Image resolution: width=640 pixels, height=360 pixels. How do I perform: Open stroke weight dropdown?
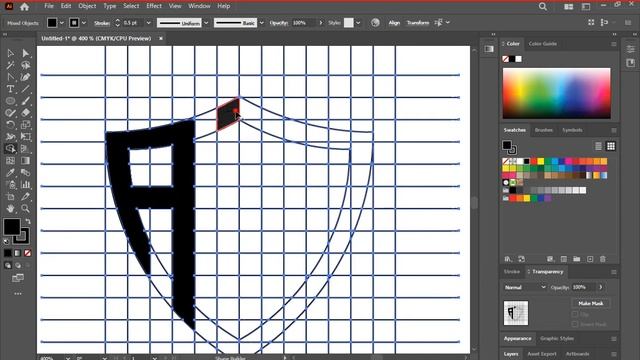(149, 23)
